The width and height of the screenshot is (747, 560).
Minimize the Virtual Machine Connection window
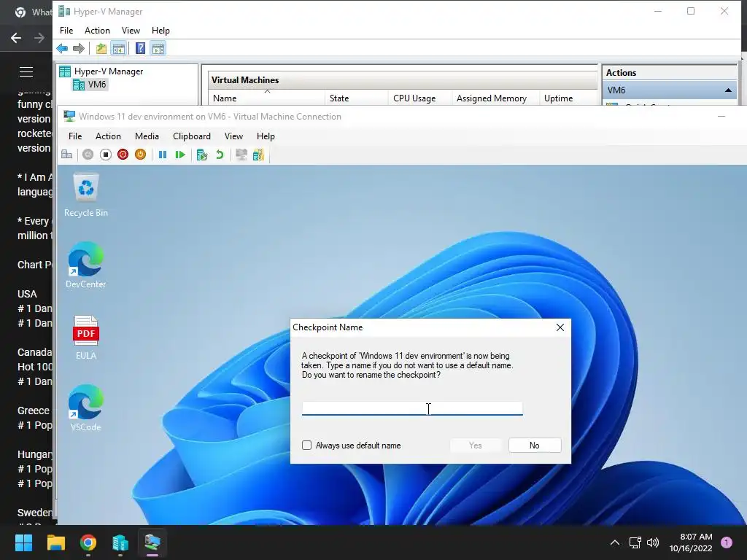click(721, 116)
